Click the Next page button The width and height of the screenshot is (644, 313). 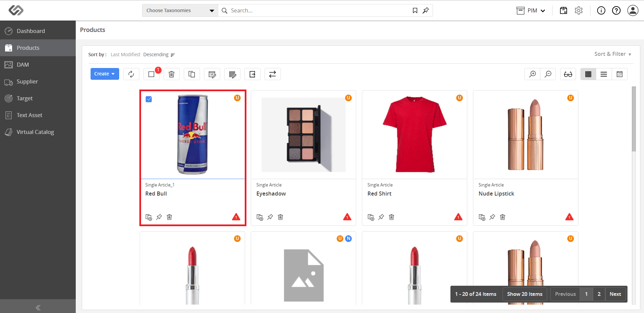(615, 294)
